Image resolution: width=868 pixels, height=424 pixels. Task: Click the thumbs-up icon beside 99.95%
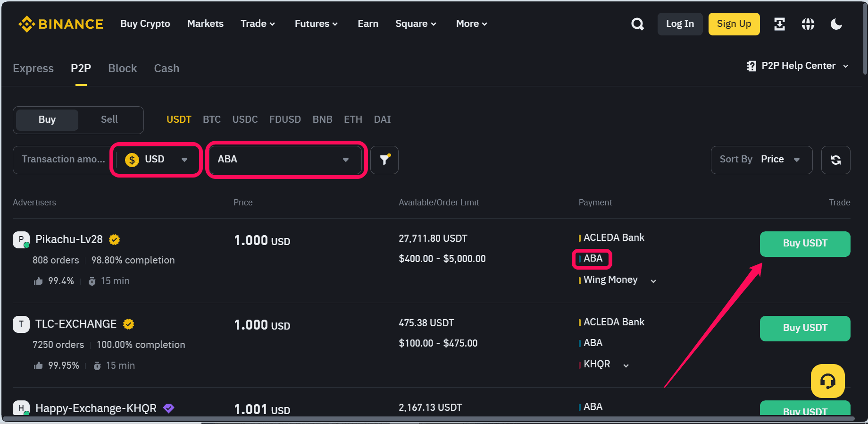(38, 365)
